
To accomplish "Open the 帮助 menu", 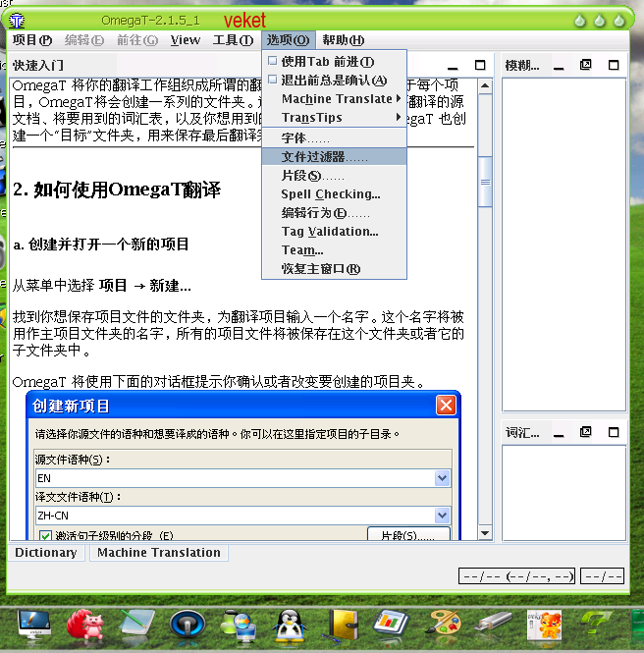I will coord(343,40).
